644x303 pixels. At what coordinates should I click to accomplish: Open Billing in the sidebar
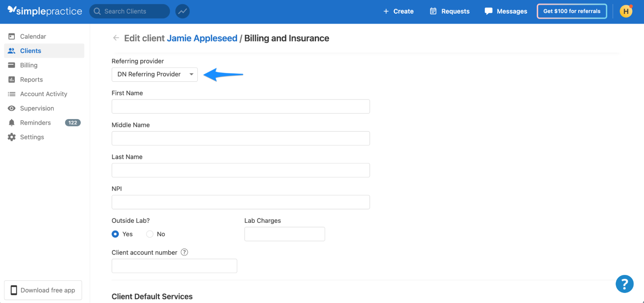tap(44, 65)
